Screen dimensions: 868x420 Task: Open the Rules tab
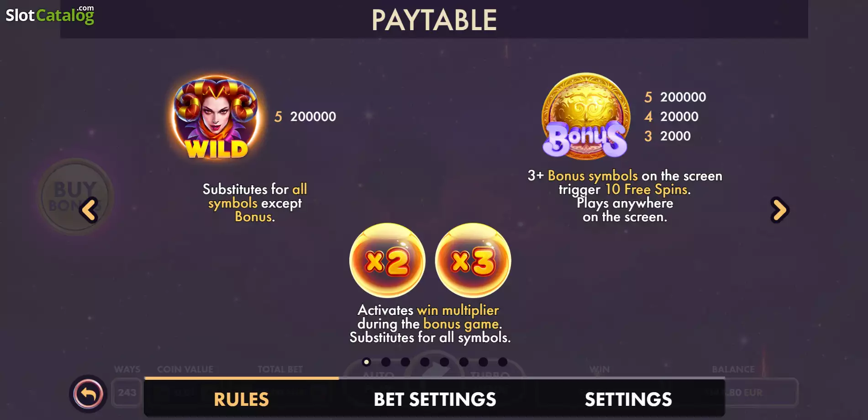click(x=242, y=398)
